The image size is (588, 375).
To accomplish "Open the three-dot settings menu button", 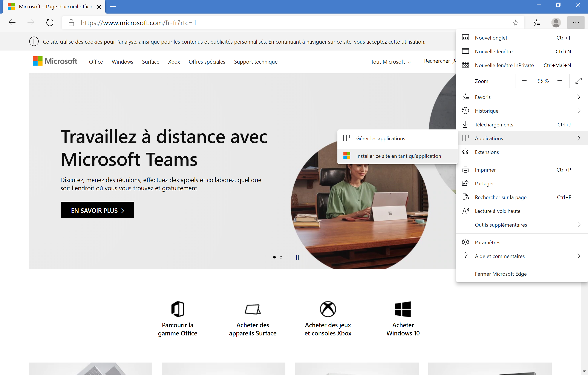I will (576, 23).
